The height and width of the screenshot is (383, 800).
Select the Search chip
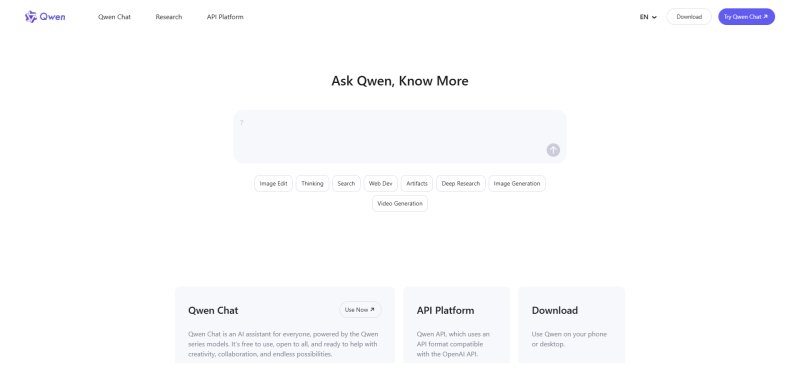click(x=346, y=184)
